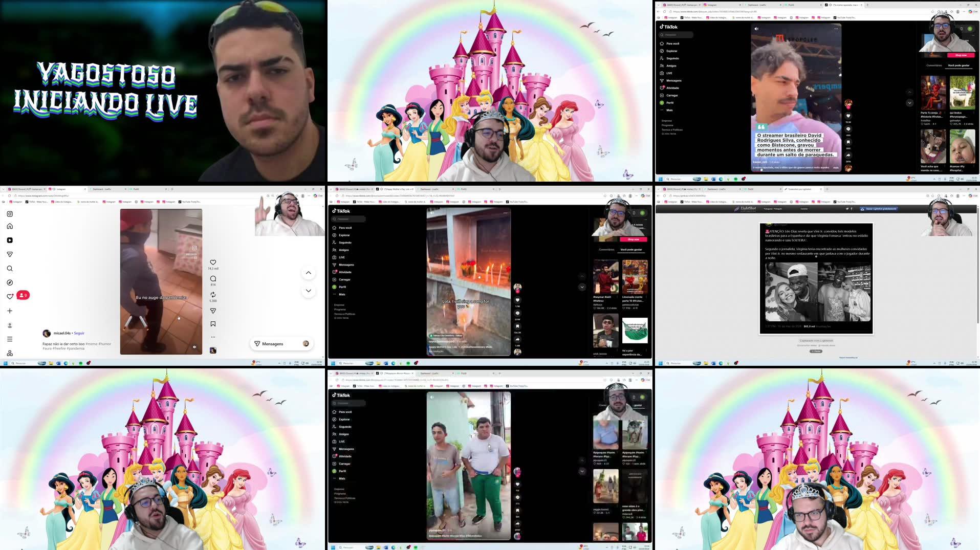This screenshot has height=550, width=980.
Task: Bookmark the Bistecone TikTok video
Action: pyautogui.click(x=848, y=142)
